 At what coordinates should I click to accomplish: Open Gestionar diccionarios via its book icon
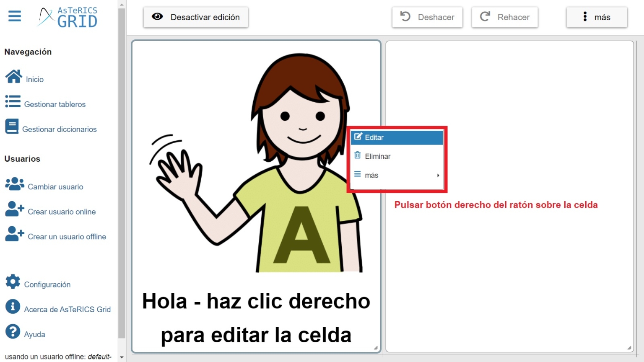[x=12, y=127]
